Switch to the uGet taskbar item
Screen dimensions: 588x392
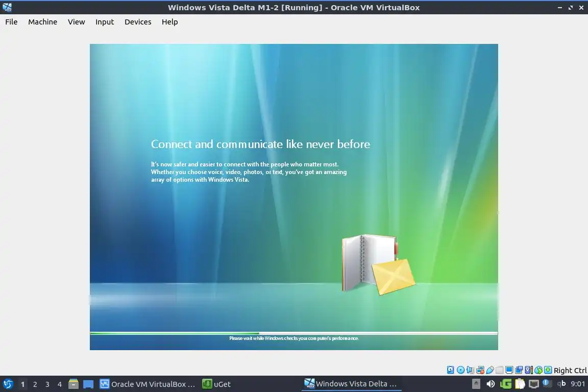click(216, 384)
